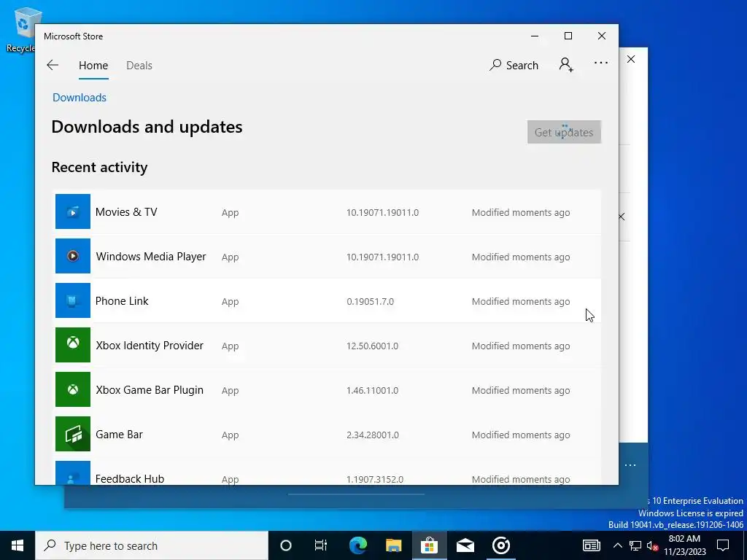Minimize the Microsoft Store window
Image resolution: width=747 pixels, height=560 pixels.
pyautogui.click(x=535, y=36)
